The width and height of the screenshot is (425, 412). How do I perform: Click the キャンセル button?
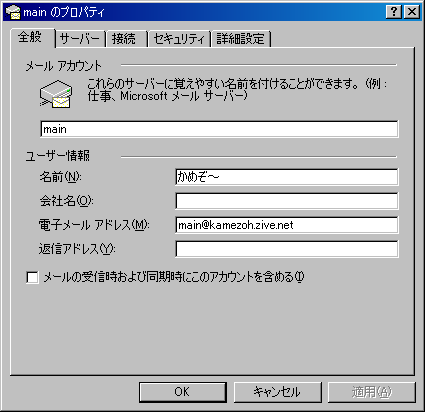pyautogui.click(x=277, y=392)
